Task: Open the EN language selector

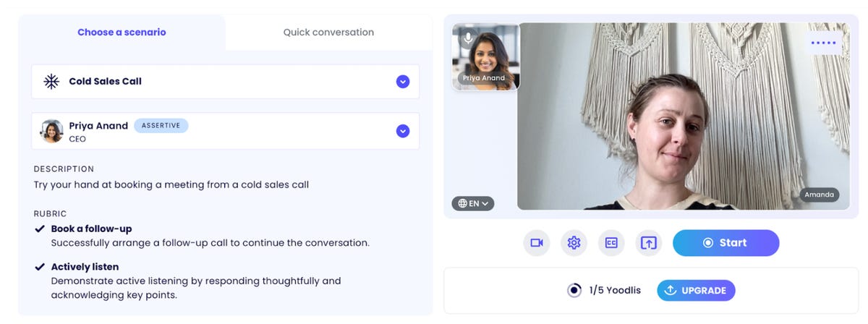Action: pos(473,203)
